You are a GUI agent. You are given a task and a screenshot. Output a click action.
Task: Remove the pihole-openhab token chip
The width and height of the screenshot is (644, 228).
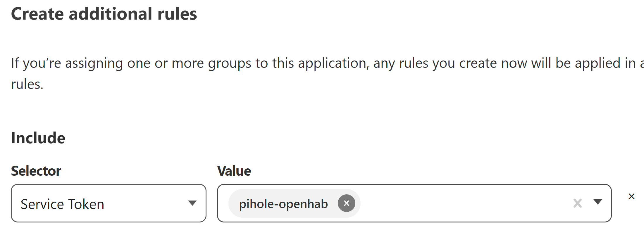[346, 203]
